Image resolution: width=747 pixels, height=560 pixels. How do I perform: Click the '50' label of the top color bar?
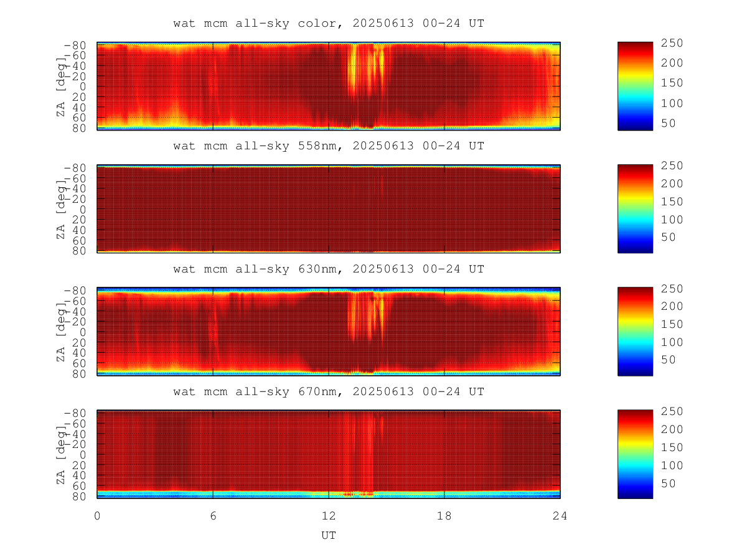pyautogui.click(x=669, y=123)
